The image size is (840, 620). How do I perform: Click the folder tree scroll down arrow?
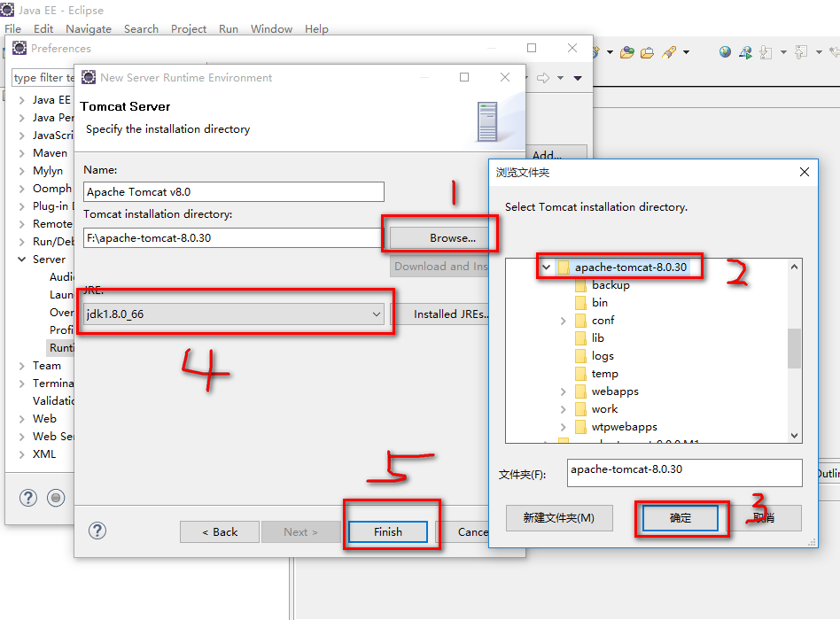[794, 435]
